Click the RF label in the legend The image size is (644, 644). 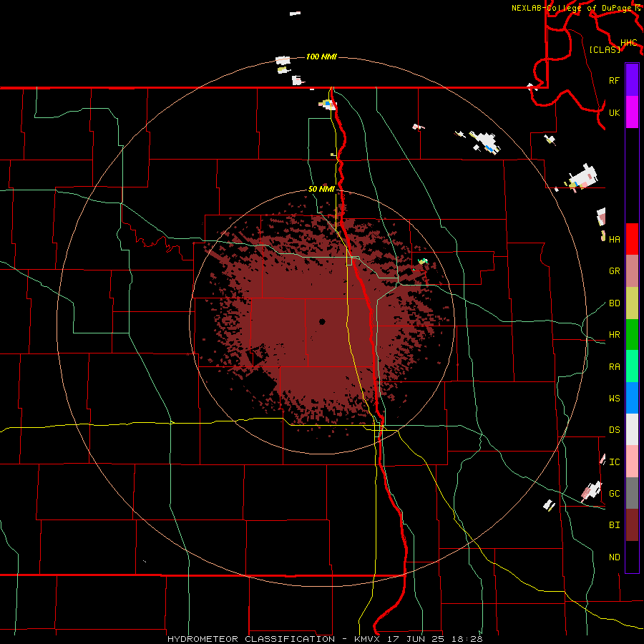click(614, 80)
